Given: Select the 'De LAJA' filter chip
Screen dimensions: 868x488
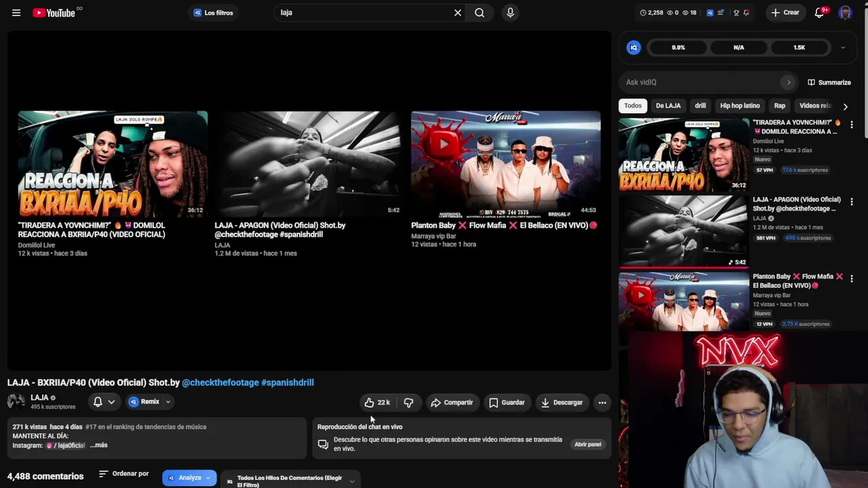Looking at the screenshot, I should [x=668, y=106].
